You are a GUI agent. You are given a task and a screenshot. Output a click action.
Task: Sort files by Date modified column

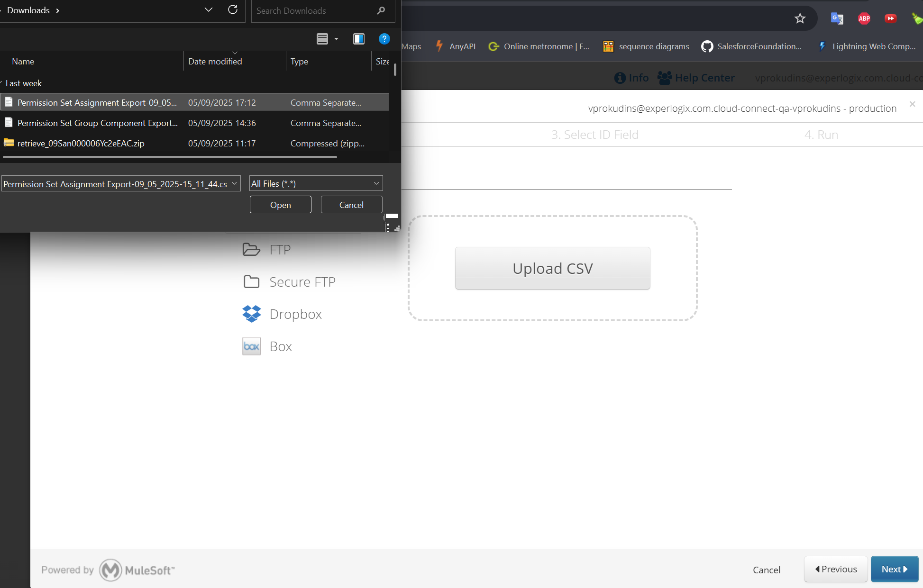[215, 62]
